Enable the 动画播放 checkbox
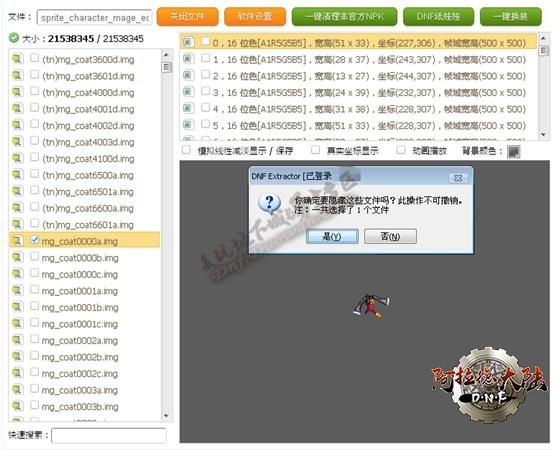 401,150
